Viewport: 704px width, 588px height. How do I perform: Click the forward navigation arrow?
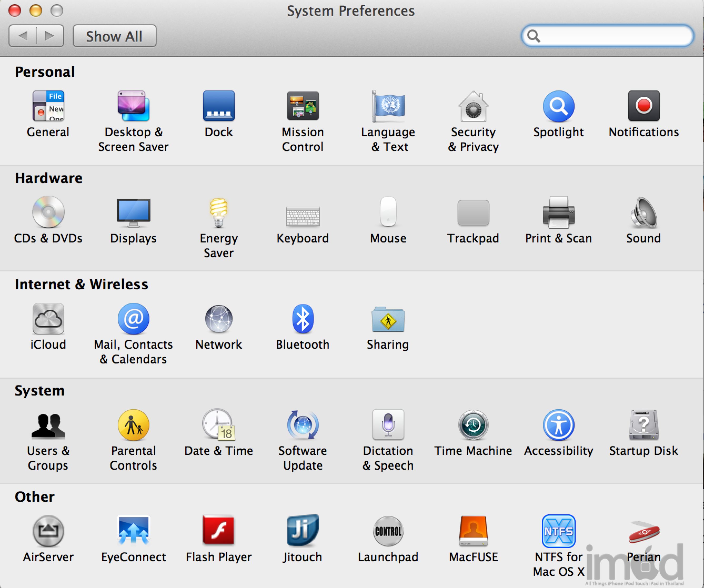[50, 36]
